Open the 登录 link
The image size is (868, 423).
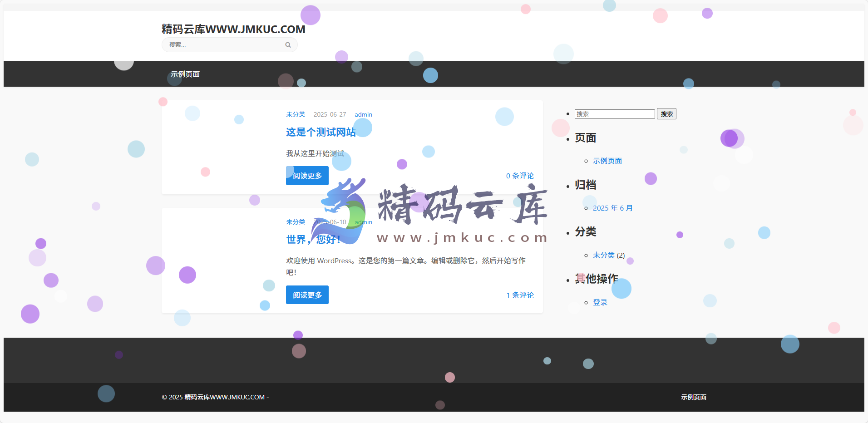click(x=600, y=302)
